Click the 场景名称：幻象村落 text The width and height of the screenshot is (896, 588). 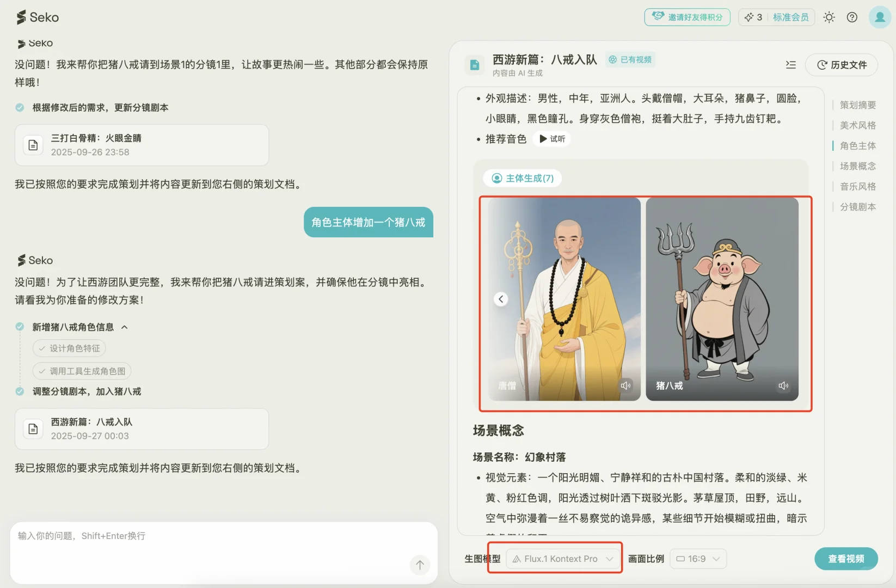pyautogui.click(x=519, y=457)
